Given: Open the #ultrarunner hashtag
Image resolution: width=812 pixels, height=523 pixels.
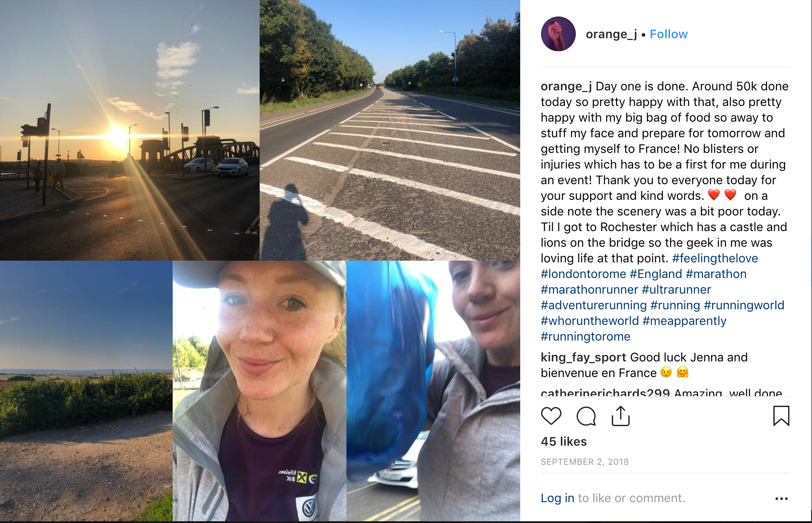Looking at the screenshot, I should click(676, 289).
